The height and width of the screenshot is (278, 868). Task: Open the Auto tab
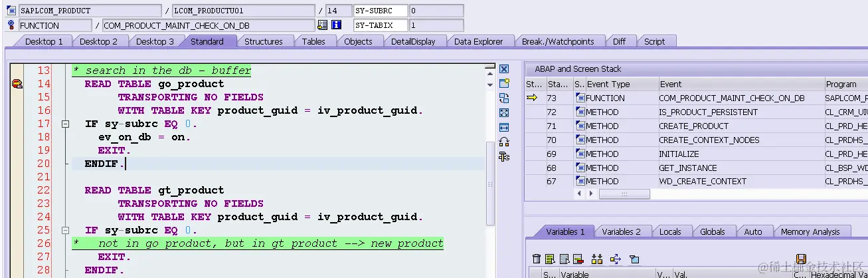(753, 231)
